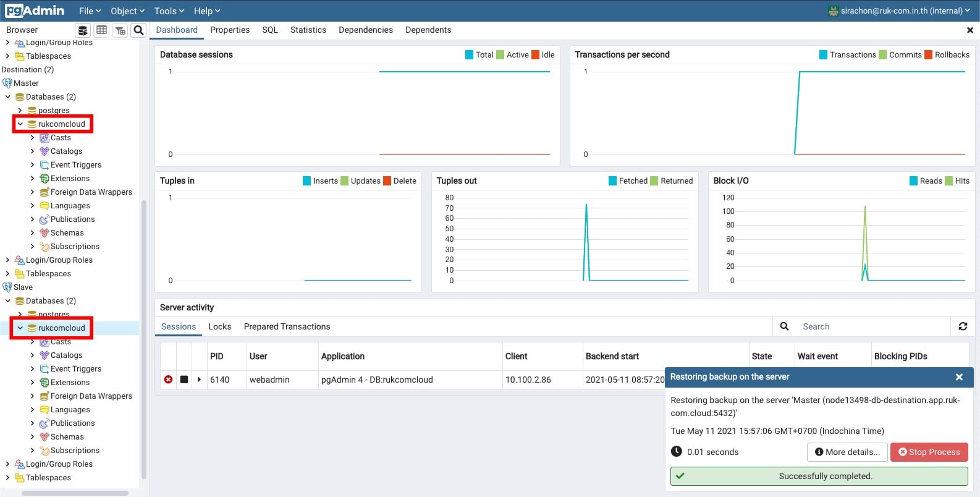The height and width of the screenshot is (497, 980).
Task: Click the Search Objects magnifier icon
Action: 139,30
